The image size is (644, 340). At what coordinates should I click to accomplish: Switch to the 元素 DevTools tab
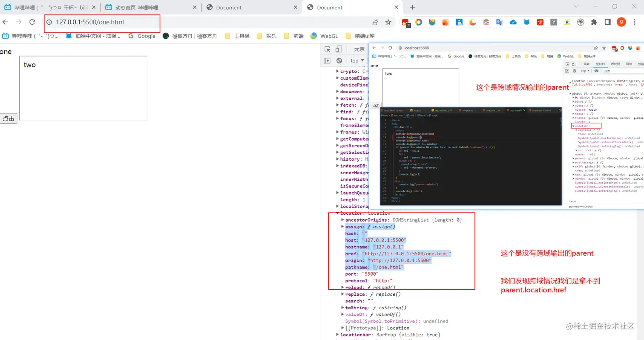coord(359,49)
